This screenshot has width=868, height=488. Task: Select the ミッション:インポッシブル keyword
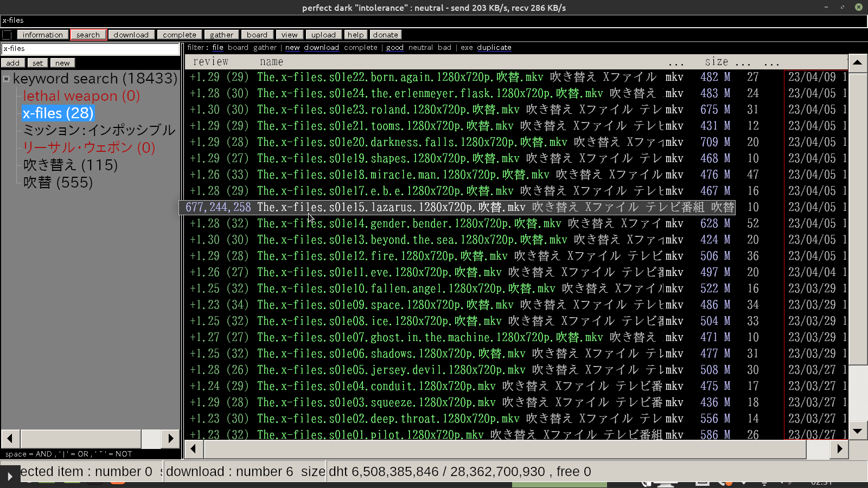point(99,130)
